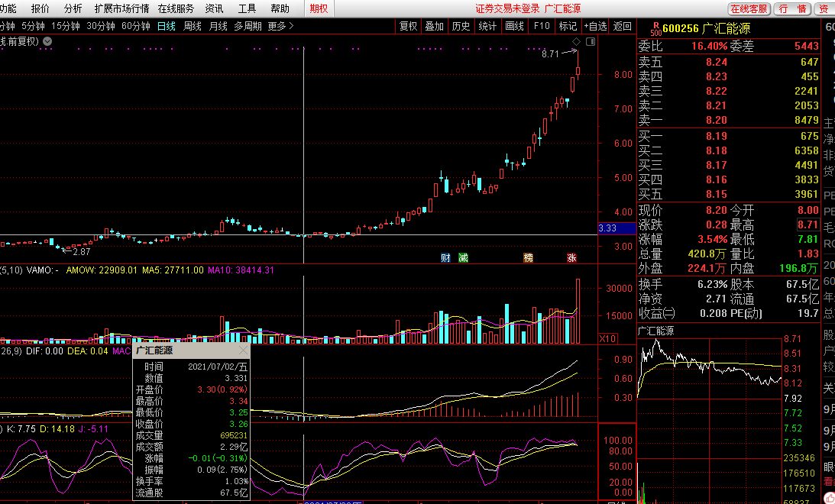Click the 成交额 2.29亿 row in popup
This screenshot has width=835, height=504.
point(192,447)
